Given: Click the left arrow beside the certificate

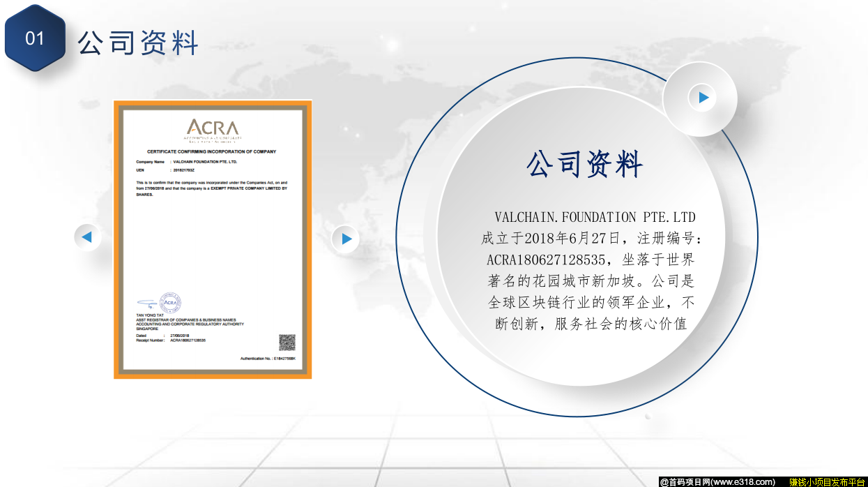Looking at the screenshot, I should [x=87, y=237].
